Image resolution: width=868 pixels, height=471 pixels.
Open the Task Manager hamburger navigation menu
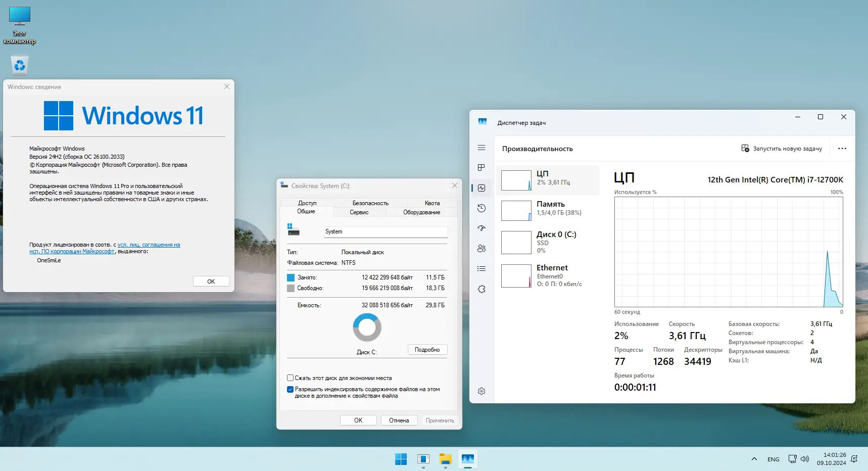(481, 148)
